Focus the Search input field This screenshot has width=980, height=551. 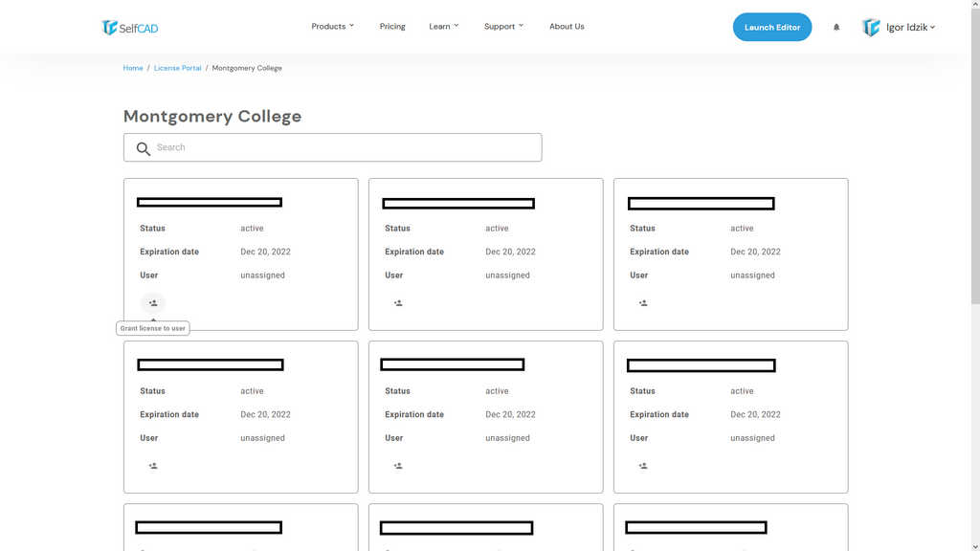(x=332, y=147)
